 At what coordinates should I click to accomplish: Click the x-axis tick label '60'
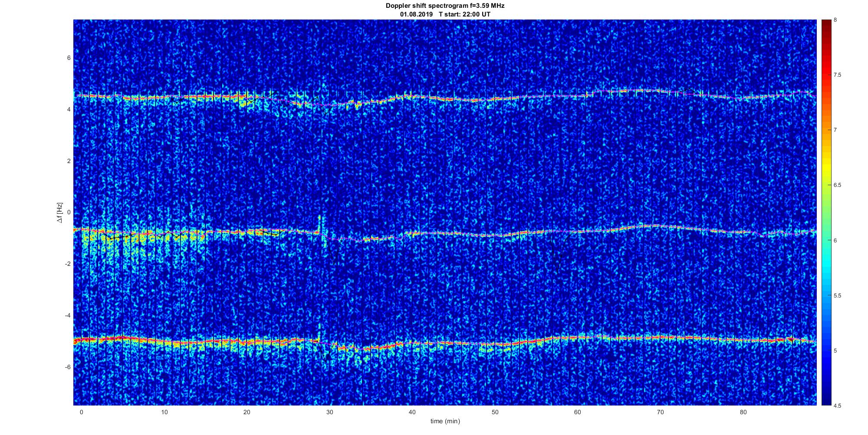click(x=578, y=412)
